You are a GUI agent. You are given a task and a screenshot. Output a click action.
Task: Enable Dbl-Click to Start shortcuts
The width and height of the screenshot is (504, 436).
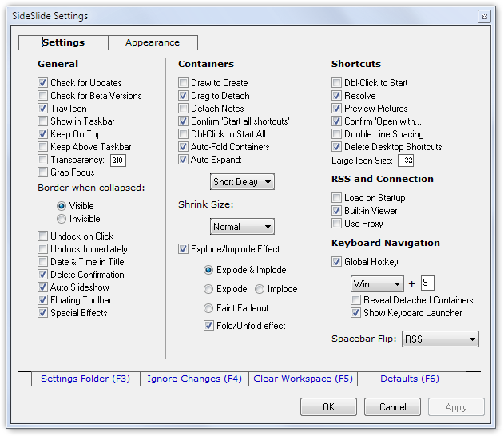336,83
